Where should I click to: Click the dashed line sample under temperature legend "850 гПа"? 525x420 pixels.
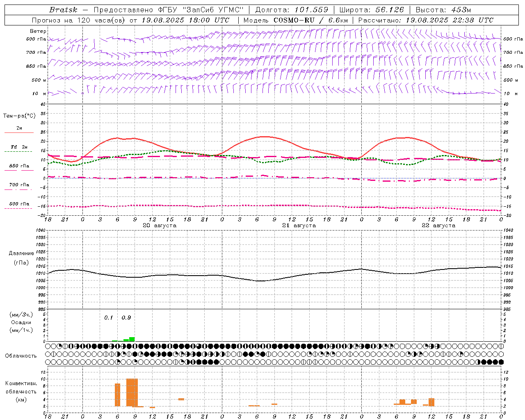tap(19, 170)
